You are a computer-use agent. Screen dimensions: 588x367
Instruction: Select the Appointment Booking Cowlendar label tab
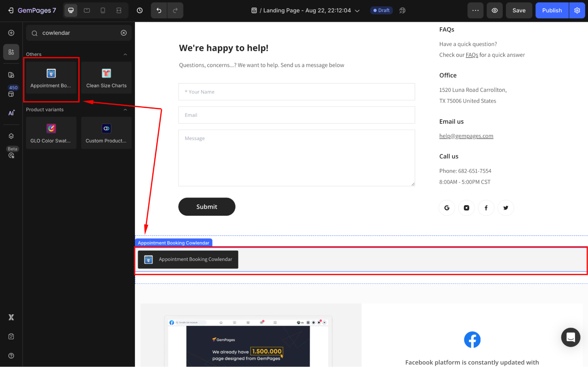174,243
